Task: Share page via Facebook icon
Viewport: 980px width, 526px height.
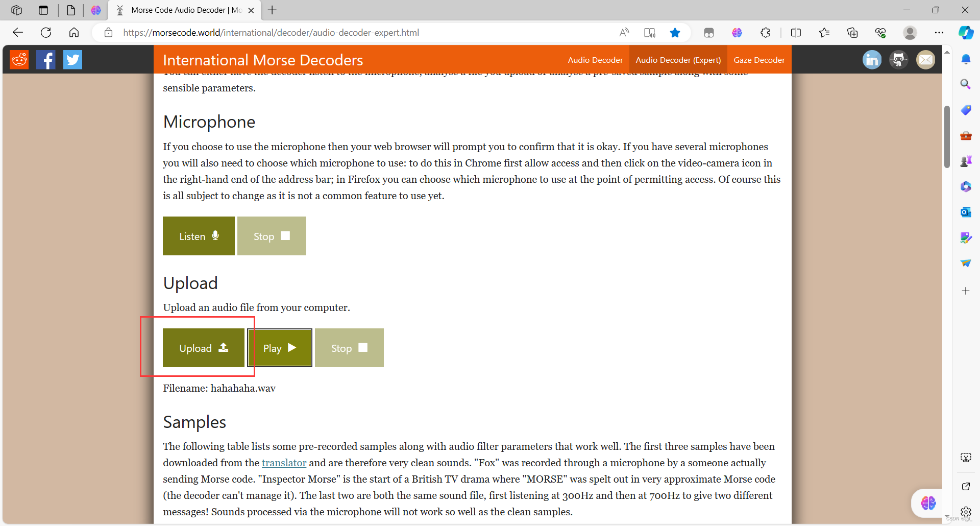Action: coord(46,60)
